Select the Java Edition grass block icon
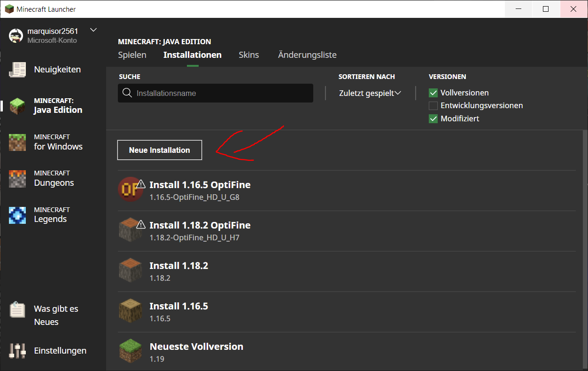Screen dimensions: 588x371 (x=18, y=106)
